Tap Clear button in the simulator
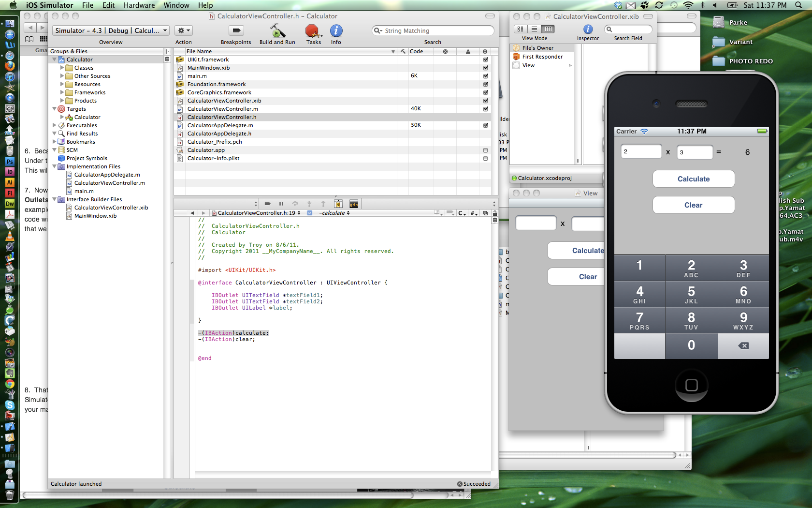 click(694, 205)
